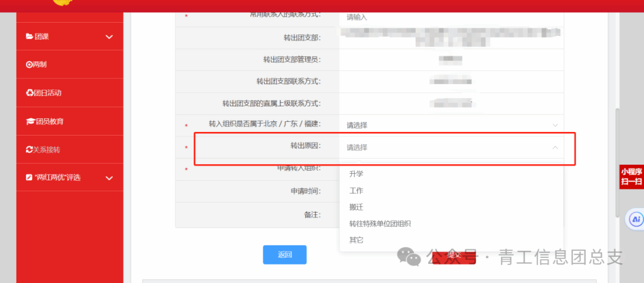
Task: Select 工作 from the reason list
Action: click(356, 190)
